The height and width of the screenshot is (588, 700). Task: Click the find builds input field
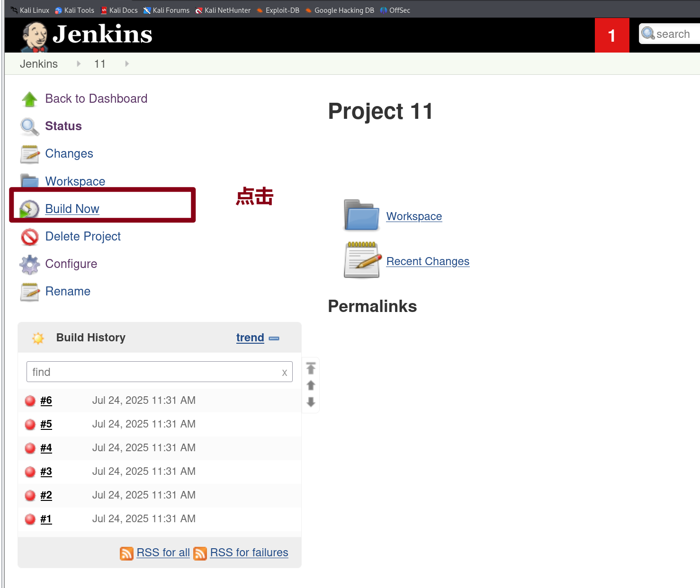click(154, 372)
